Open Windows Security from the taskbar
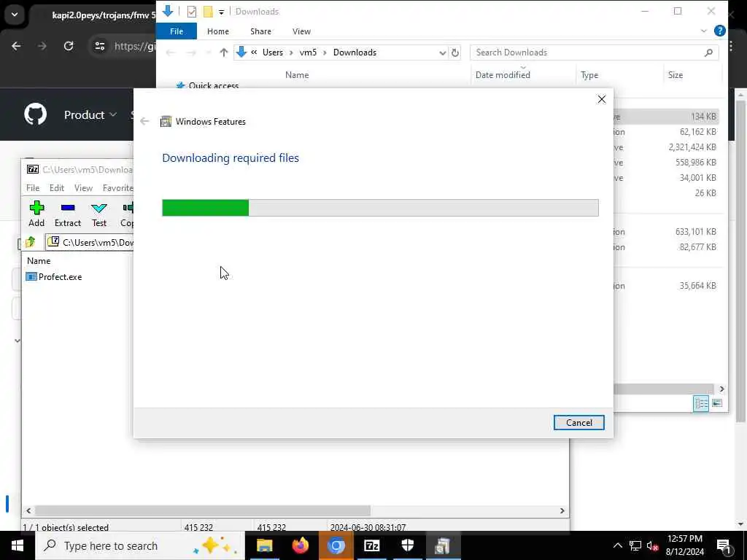The height and width of the screenshot is (560, 747). (407, 545)
